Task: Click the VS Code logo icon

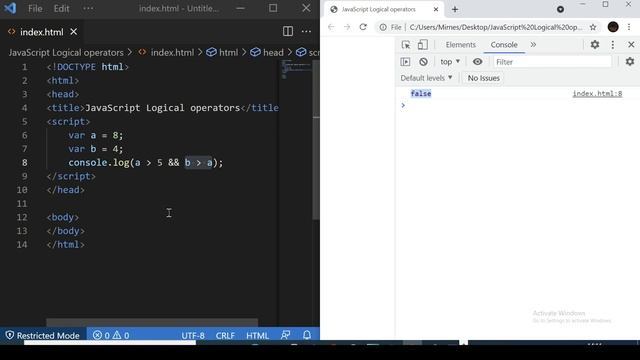Action: coord(10,8)
